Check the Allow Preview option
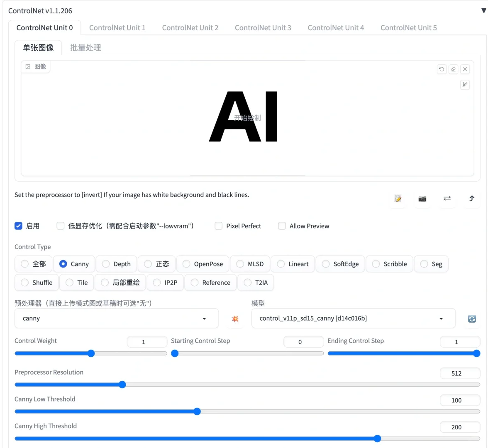The image size is (488, 448). 282,226
